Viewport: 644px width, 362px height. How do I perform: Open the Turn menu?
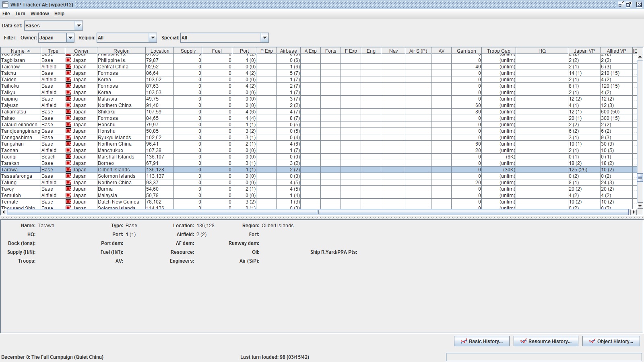click(x=20, y=14)
